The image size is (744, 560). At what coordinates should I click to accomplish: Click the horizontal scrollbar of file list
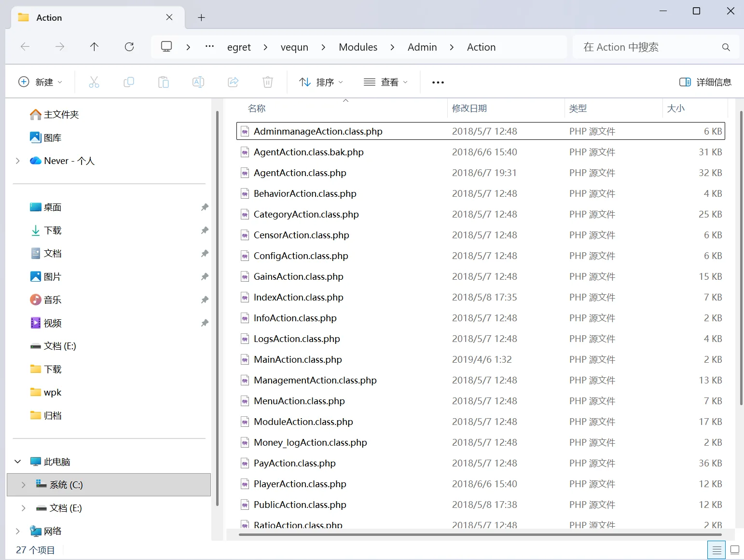pyautogui.click(x=480, y=534)
